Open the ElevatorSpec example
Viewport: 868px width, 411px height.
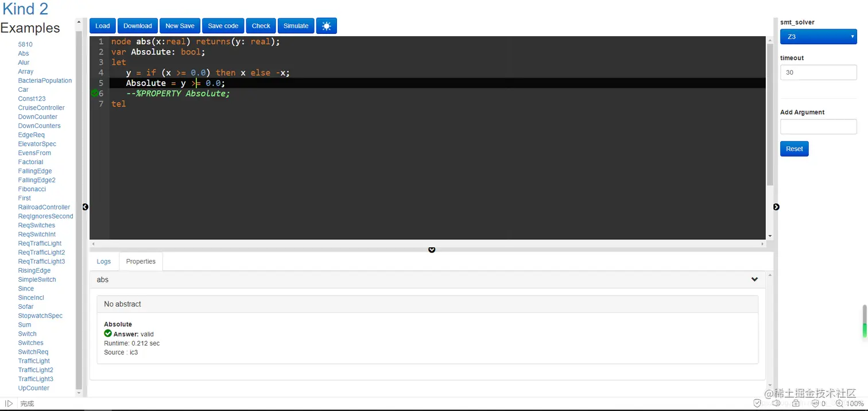click(x=37, y=144)
